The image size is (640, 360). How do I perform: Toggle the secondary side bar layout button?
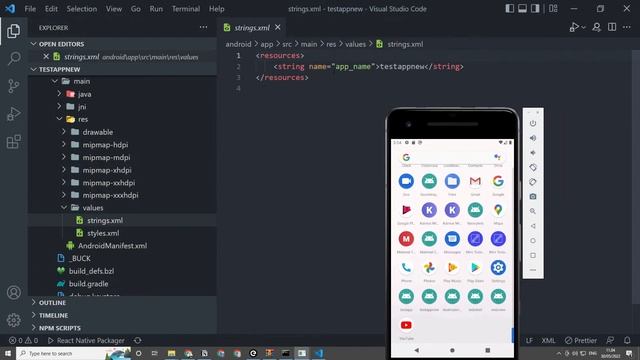535,9
